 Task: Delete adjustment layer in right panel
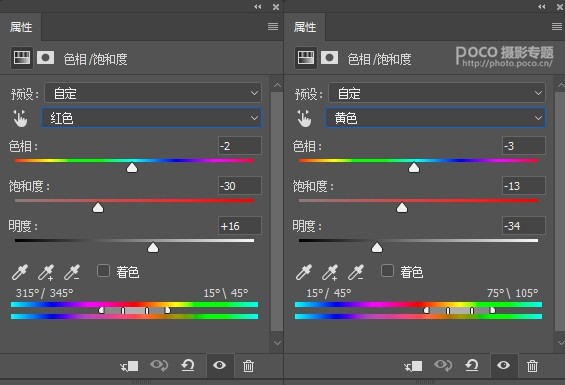coord(532,366)
